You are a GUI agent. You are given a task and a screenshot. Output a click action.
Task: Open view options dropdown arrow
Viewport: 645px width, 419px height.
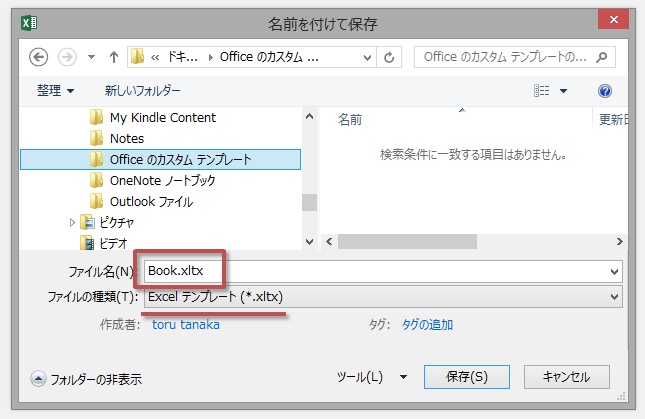click(564, 91)
